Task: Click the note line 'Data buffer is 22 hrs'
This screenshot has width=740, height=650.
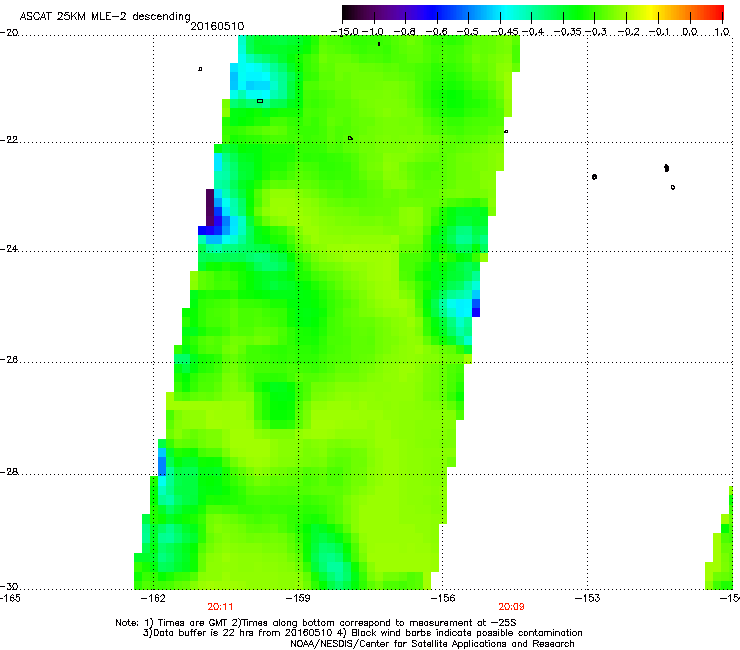Action: (x=362, y=633)
